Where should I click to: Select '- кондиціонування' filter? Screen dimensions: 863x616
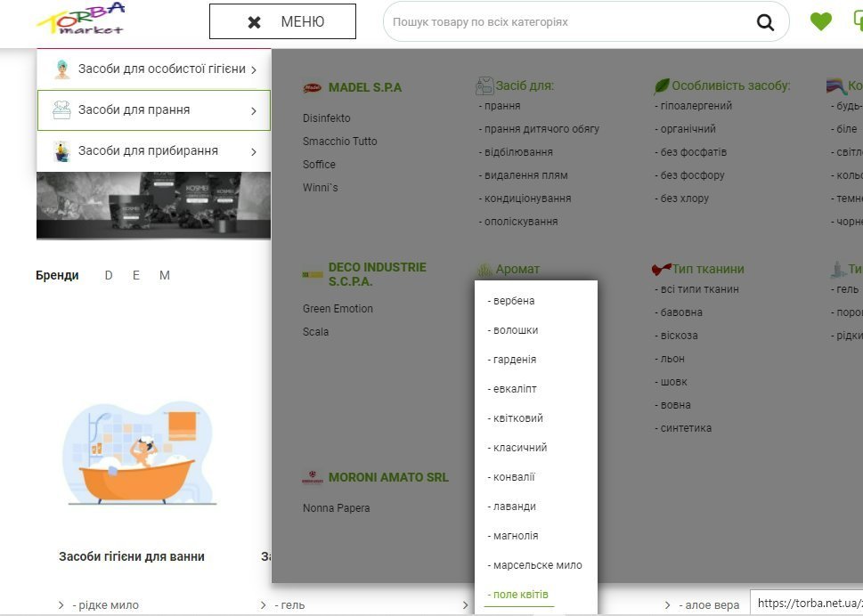(525, 198)
